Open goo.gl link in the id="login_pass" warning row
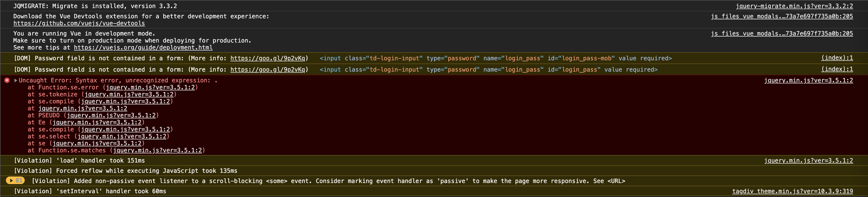Screen dimensions: 868x197 267,70
